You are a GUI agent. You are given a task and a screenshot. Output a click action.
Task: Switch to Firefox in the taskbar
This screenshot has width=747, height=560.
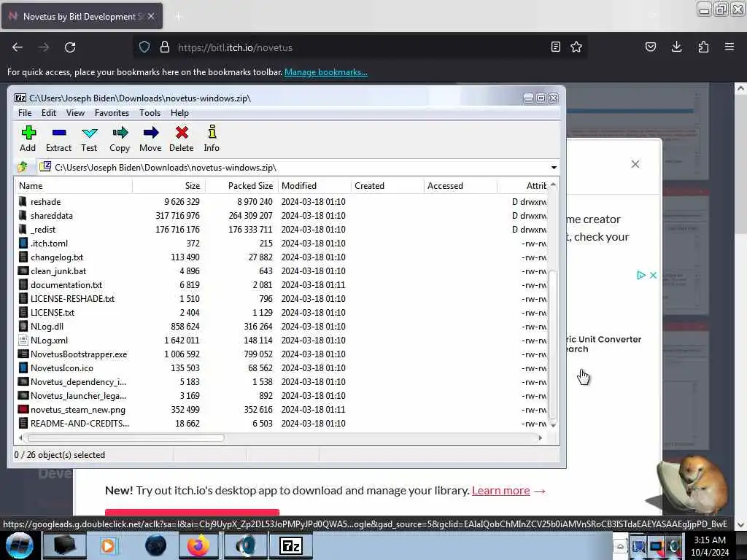198,545
